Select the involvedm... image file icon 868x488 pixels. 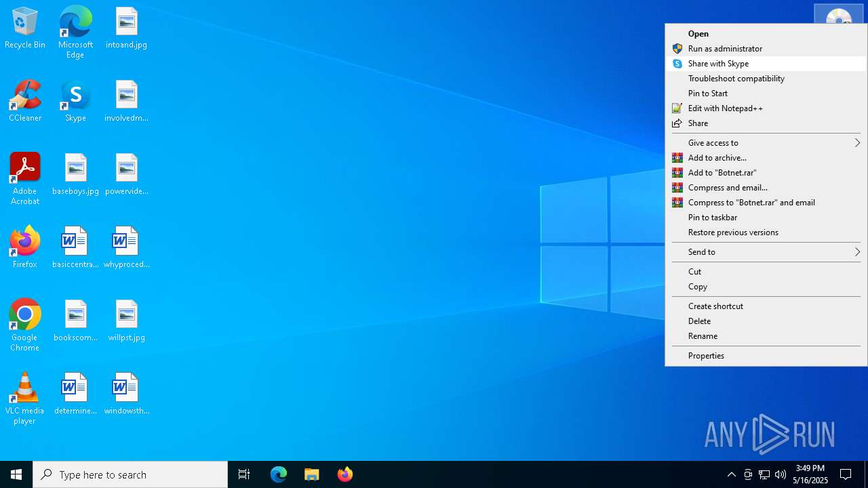point(126,102)
